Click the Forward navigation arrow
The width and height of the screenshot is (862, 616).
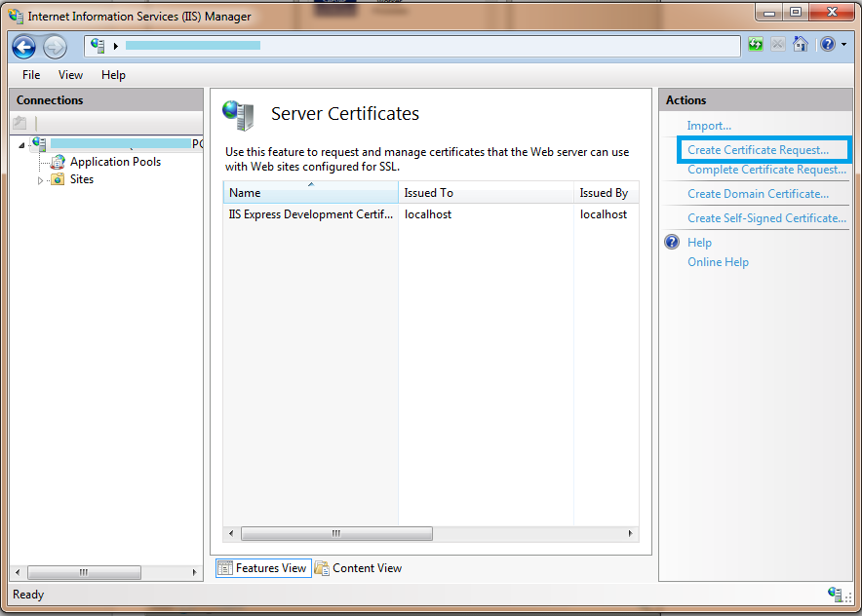[54, 46]
